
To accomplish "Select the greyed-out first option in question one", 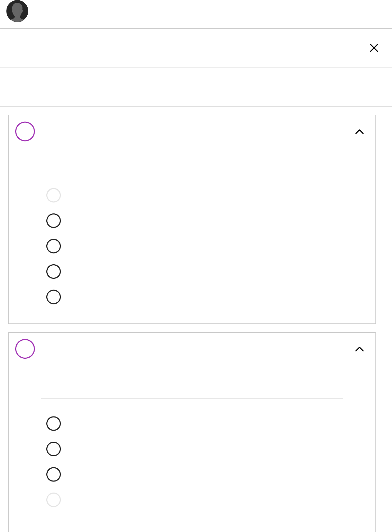I will 54,195.
